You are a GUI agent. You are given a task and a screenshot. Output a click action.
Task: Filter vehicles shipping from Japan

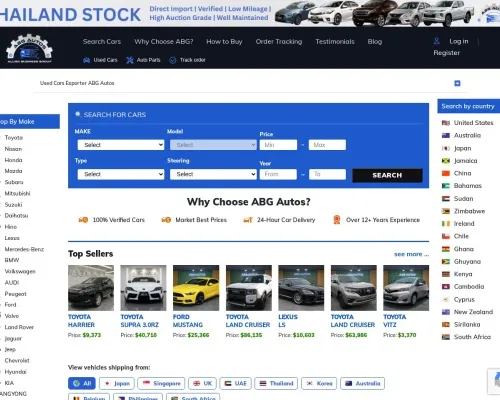(117, 383)
